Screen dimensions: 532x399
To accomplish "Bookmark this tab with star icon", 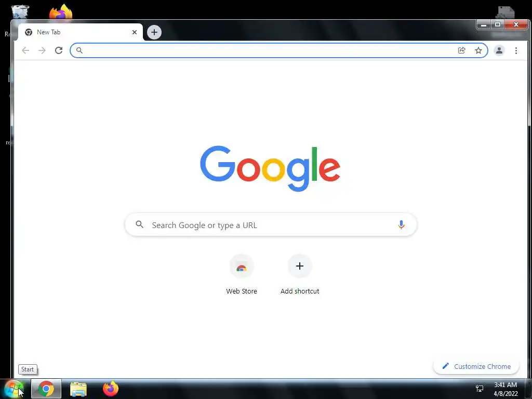I will pos(478,50).
